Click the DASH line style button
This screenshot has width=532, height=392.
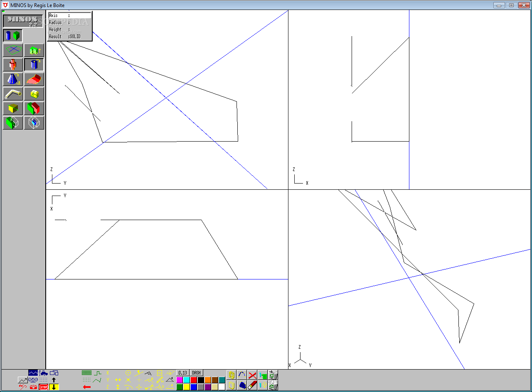196,373
